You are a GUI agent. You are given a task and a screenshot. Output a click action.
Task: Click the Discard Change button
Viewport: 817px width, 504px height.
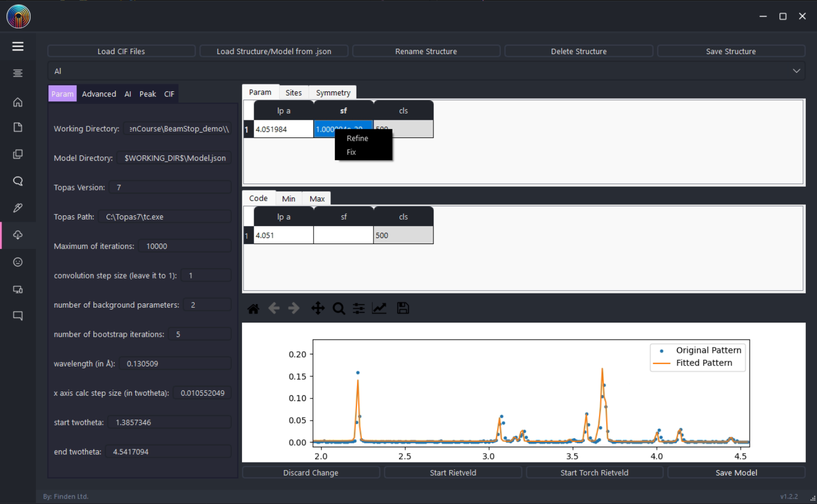pyautogui.click(x=311, y=472)
